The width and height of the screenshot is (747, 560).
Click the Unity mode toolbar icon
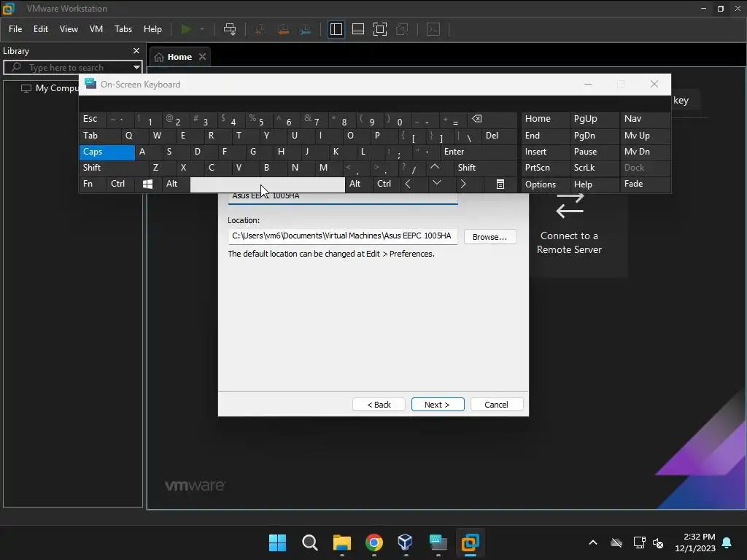click(402, 29)
